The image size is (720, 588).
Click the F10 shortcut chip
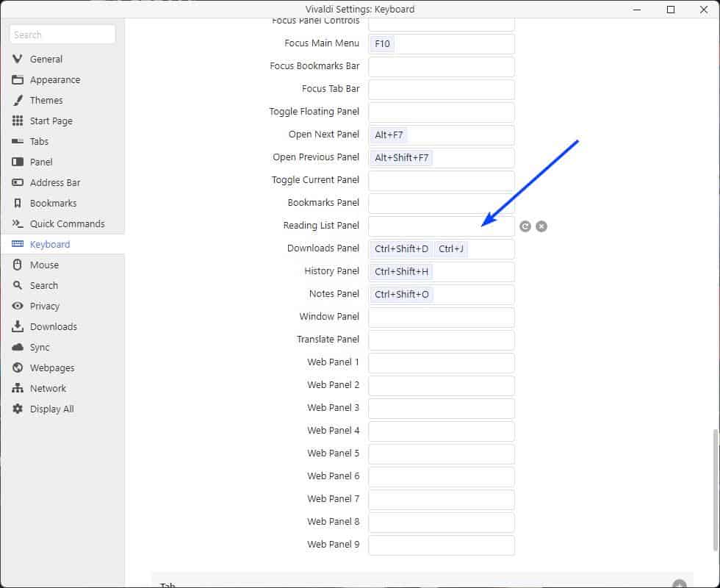tap(381, 43)
